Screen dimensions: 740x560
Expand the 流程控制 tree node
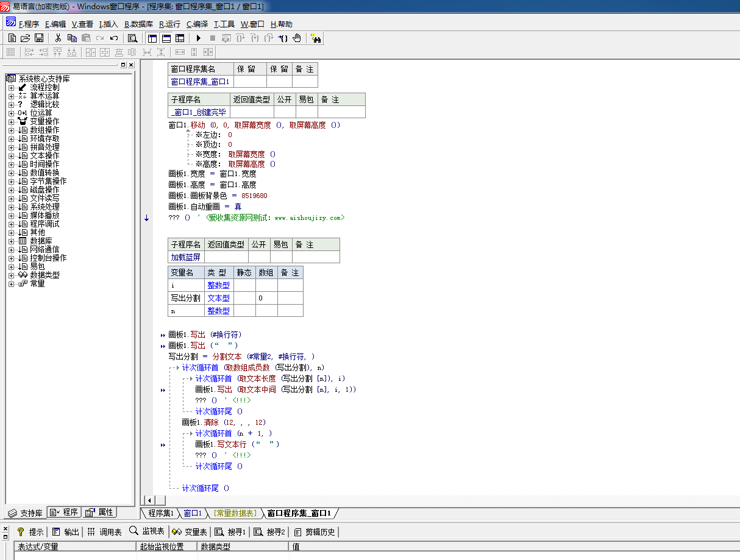click(x=10, y=88)
